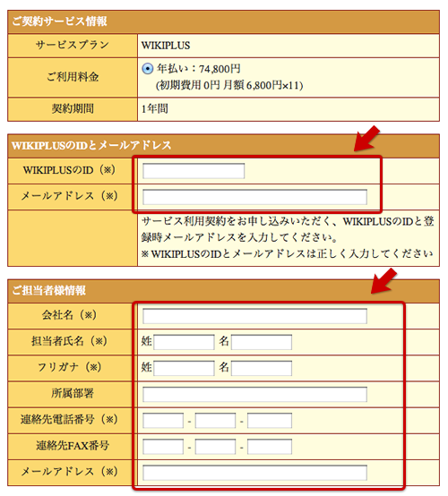Click the 1年間 contract period text
The width and height of the screenshot is (448, 496).
coord(154,109)
